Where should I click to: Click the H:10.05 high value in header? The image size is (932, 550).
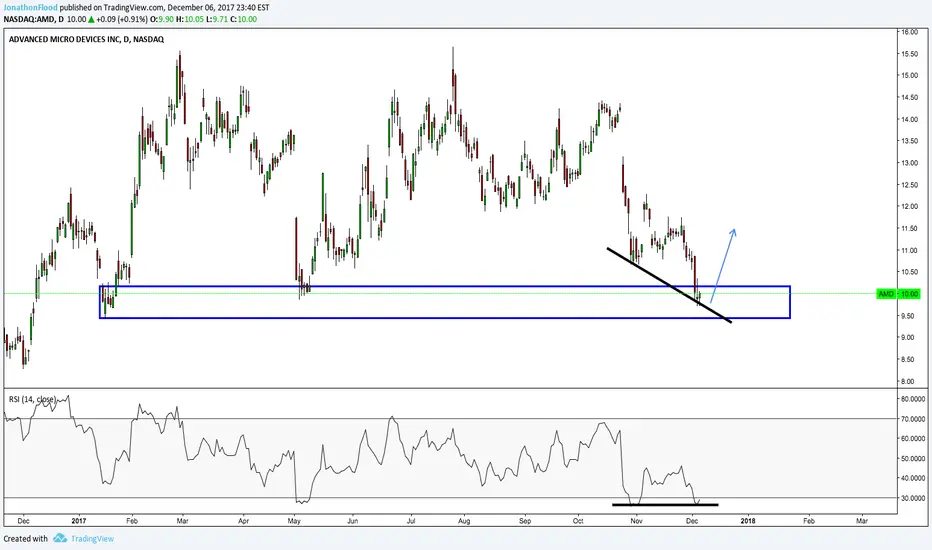tap(190, 19)
